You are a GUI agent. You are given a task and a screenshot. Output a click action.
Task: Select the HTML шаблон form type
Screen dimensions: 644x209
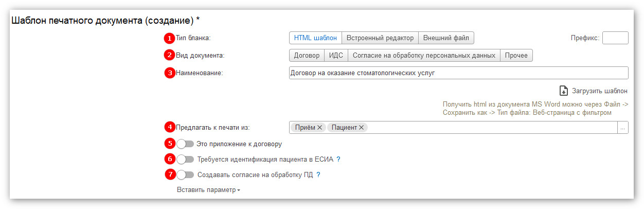[x=315, y=38]
